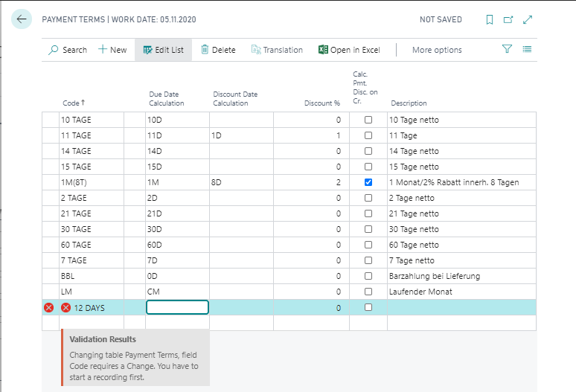The height and width of the screenshot is (392, 576).
Task: Click Open in Excel
Action: [x=349, y=50]
